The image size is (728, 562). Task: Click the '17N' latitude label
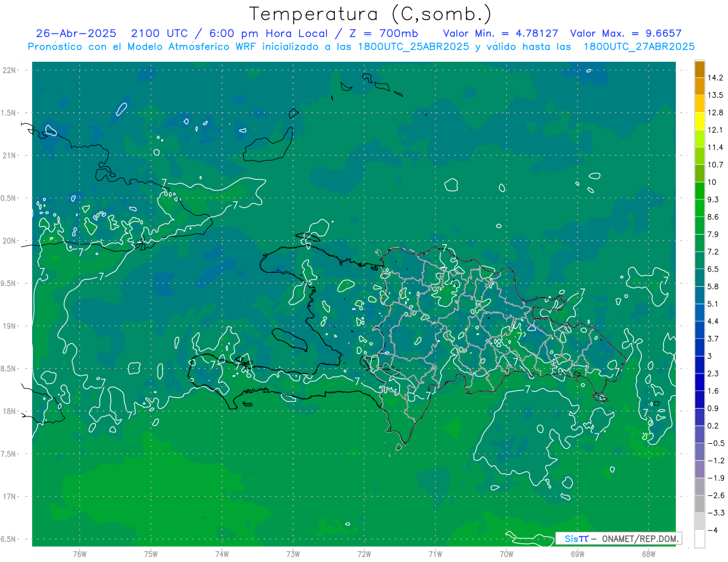click(10, 497)
